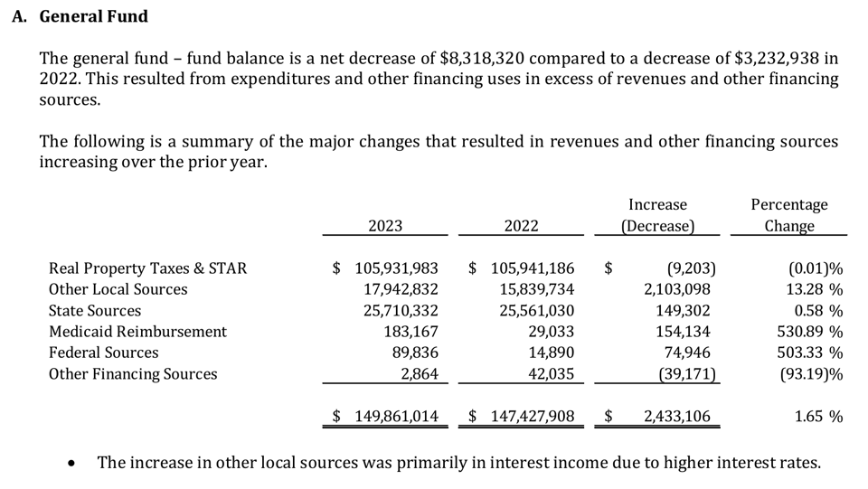868x489 pixels.
Task: Click the "General Fund" section heading
Action: (x=93, y=16)
